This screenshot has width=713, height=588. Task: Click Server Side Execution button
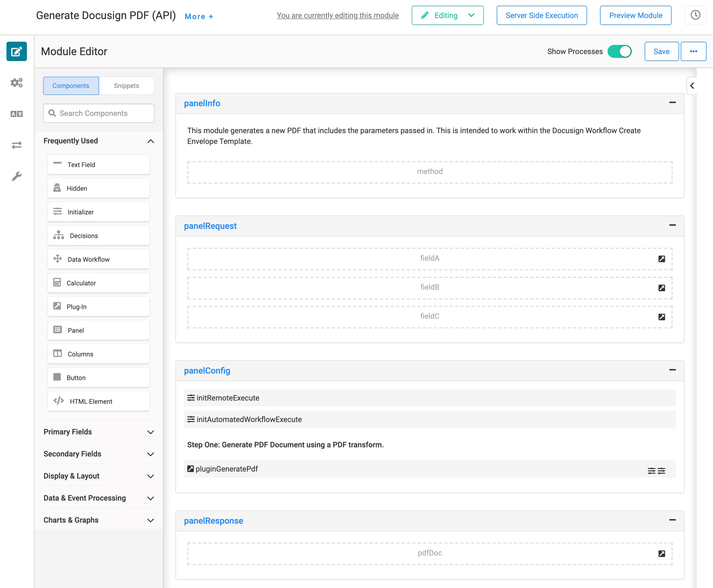[x=542, y=15]
